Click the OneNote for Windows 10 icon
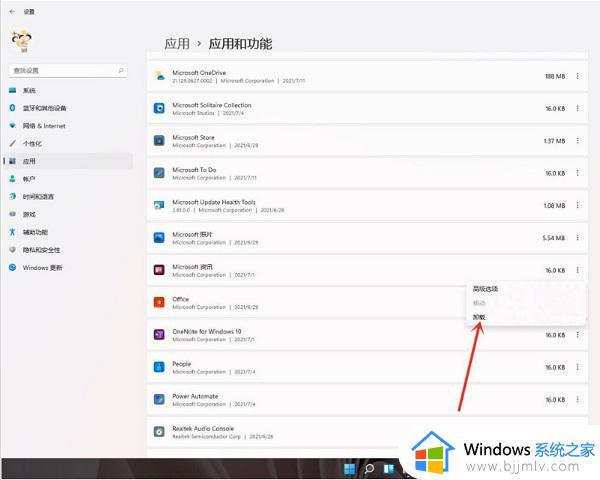The height and width of the screenshot is (480, 600). pyautogui.click(x=159, y=335)
